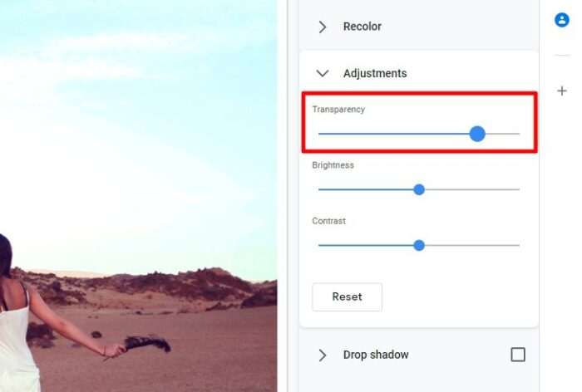The width and height of the screenshot is (582, 392).
Task: Open the blue account profile icon
Action: [561, 20]
